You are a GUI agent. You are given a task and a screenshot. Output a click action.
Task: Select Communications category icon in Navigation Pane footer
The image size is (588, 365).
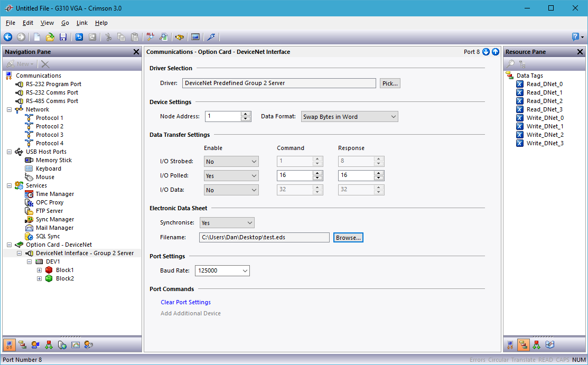10,344
